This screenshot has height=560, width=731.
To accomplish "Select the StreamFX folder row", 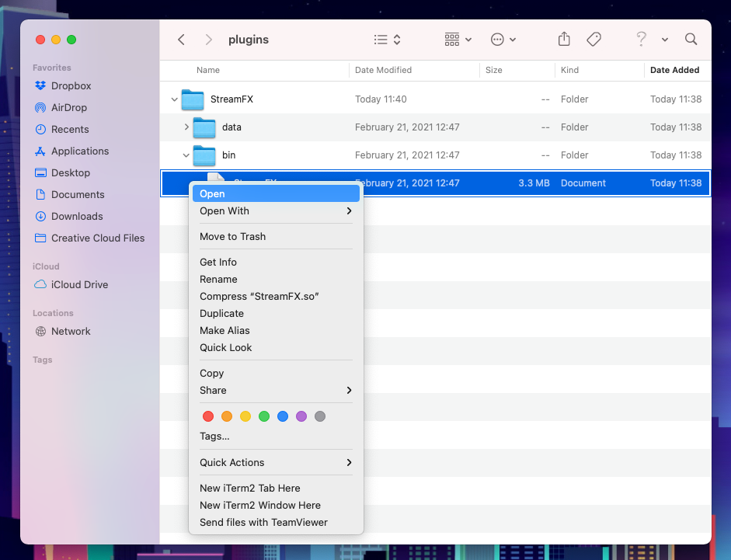I will 436,99.
